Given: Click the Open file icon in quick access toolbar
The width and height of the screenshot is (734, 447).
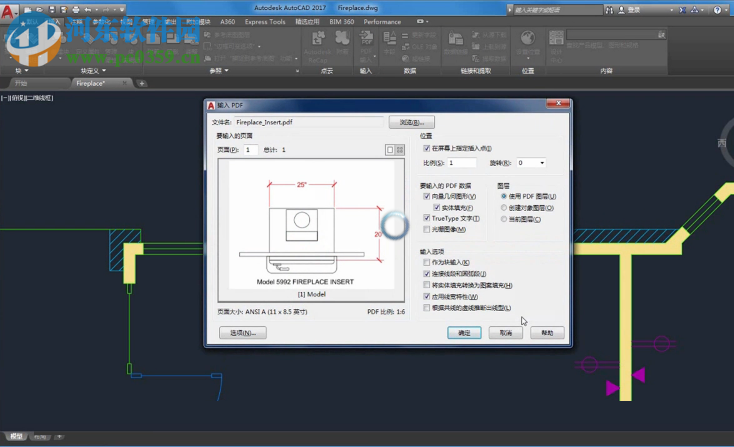Looking at the screenshot, I should point(40,10).
